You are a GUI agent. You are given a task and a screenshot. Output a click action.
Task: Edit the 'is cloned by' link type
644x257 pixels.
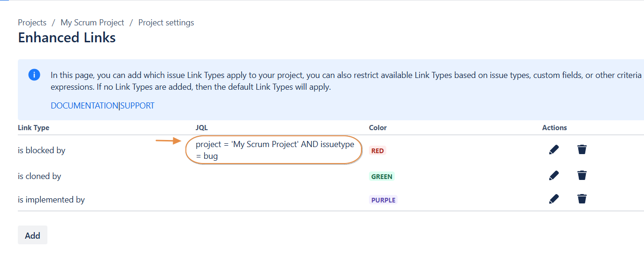[x=554, y=176]
